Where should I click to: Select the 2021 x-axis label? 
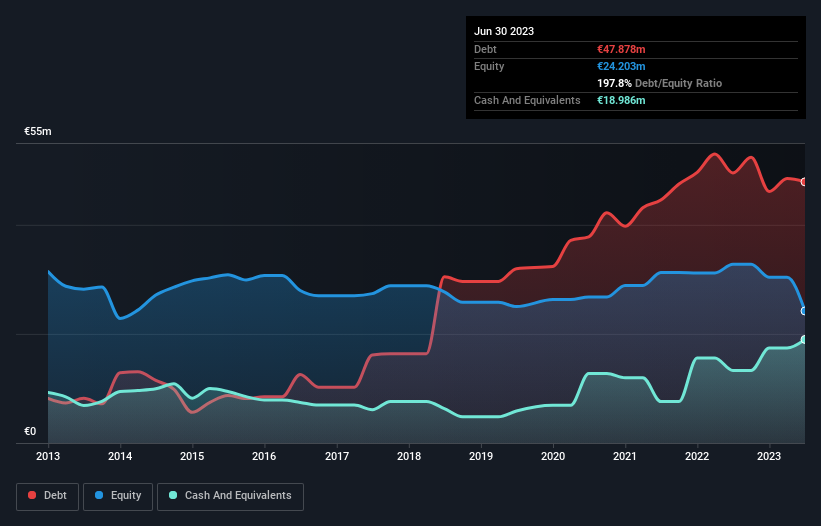[x=625, y=456]
